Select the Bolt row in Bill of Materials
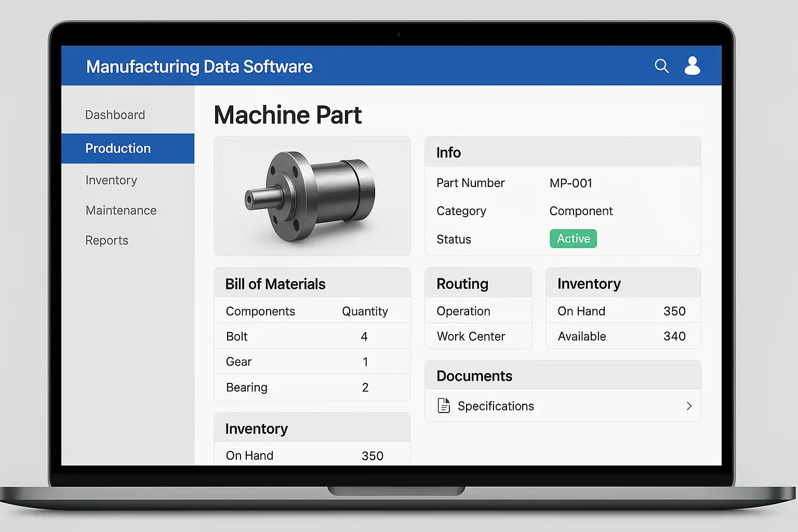The height and width of the screenshot is (532, 798). 312,337
